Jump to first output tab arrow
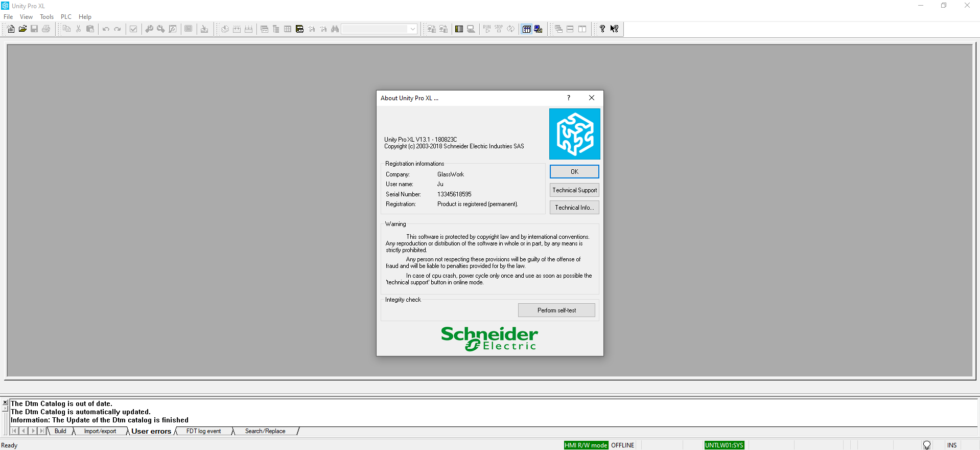980x450 pixels. [14, 431]
